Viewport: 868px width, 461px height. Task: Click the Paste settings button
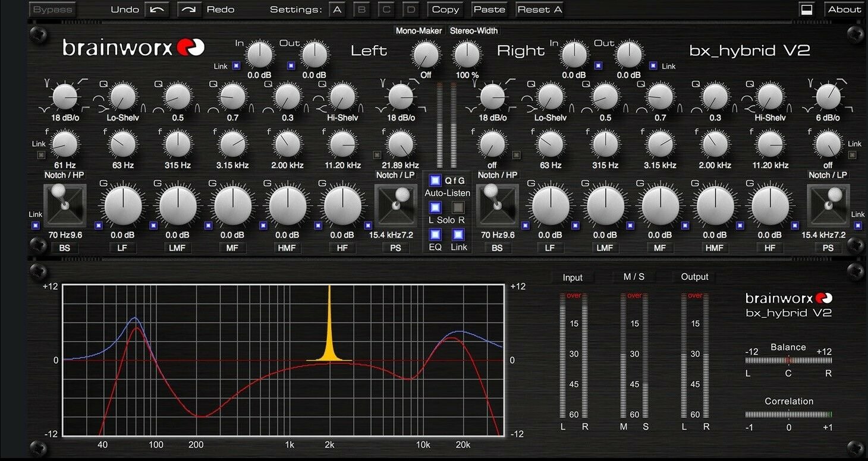(489, 10)
